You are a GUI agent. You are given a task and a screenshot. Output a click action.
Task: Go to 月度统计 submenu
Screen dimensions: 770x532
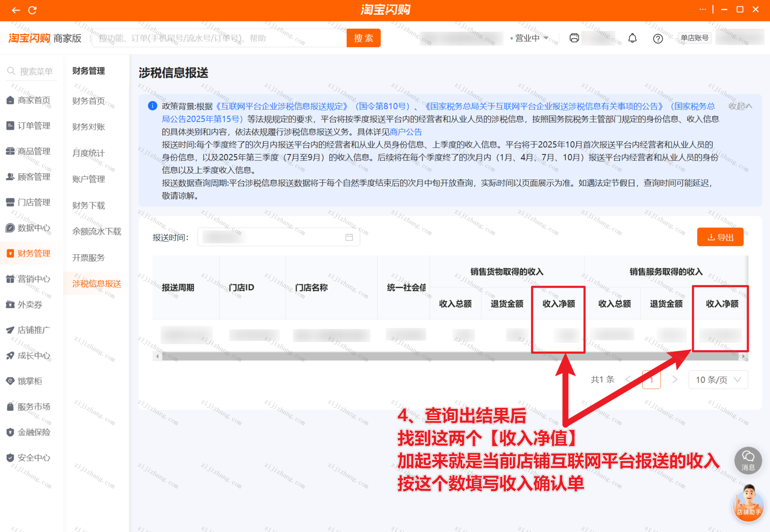click(89, 153)
